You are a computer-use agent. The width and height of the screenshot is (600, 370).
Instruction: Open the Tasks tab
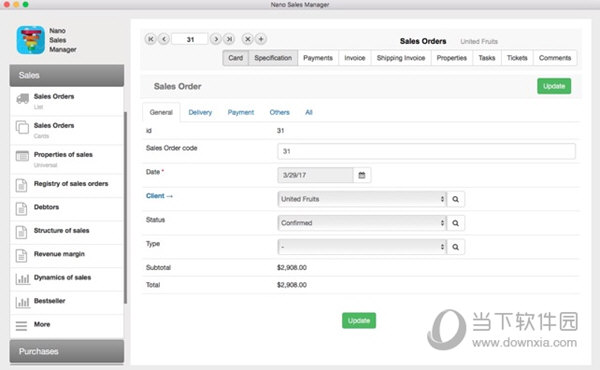[487, 58]
